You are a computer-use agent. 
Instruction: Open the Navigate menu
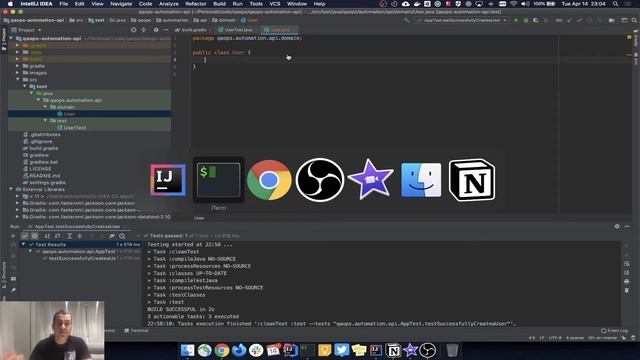click(x=121, y=4)
